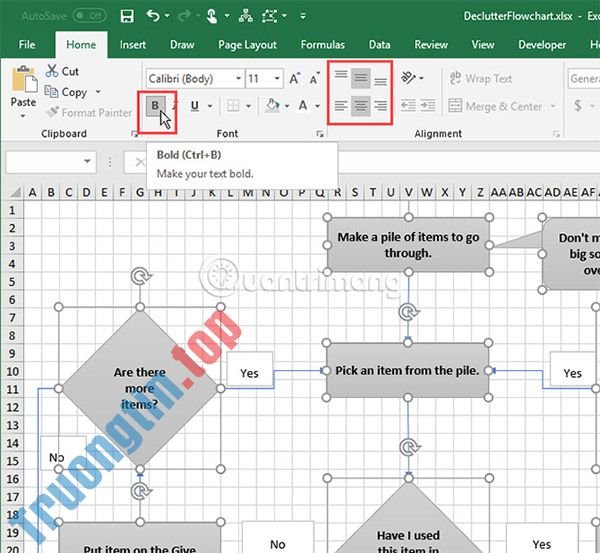Open the Alignment settings dialog launcher
The image size is (600, 553).
click(x=556, y=134)
